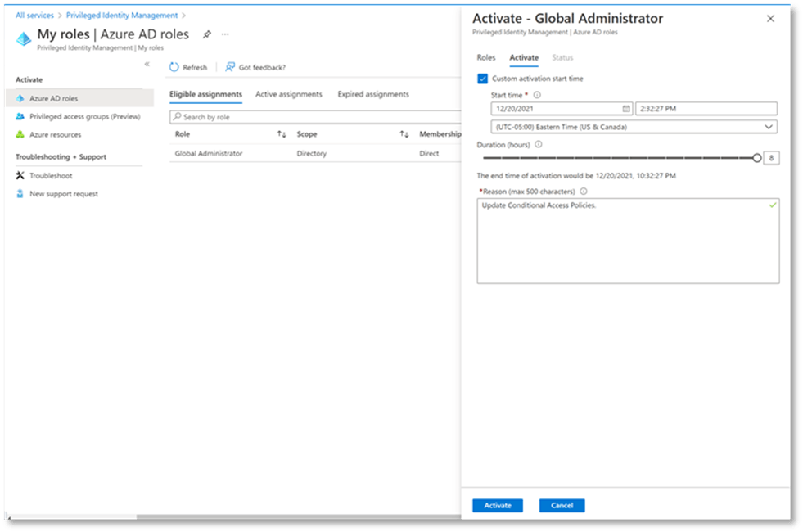803x532 pixels.
Task: Collapse the left navigation pane
Action: [x=147, y=64]
